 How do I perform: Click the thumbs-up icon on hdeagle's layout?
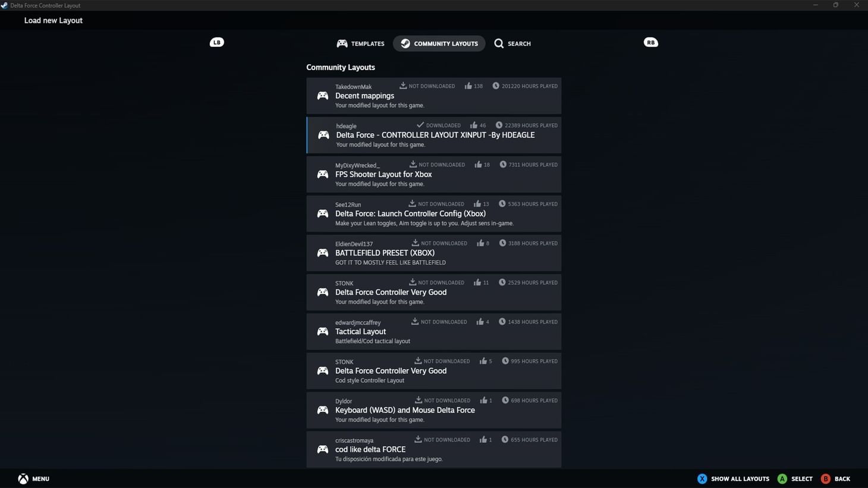(x=475, y=125)
